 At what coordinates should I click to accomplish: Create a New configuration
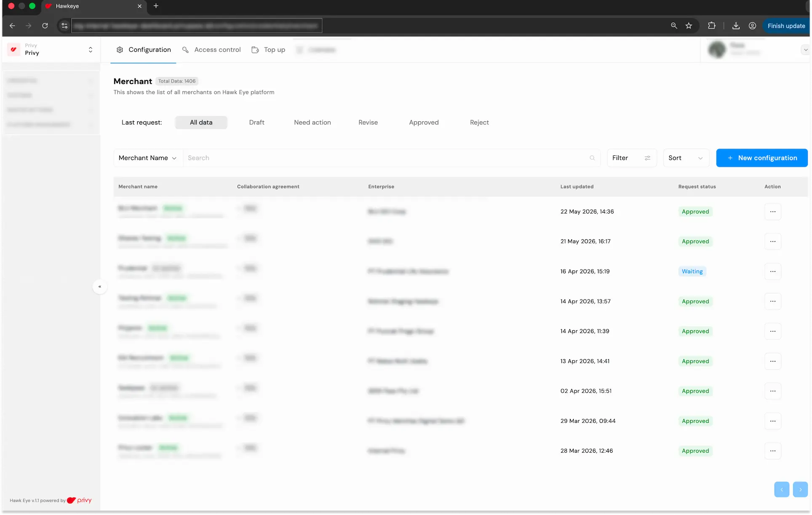click(x=762, y=158)
